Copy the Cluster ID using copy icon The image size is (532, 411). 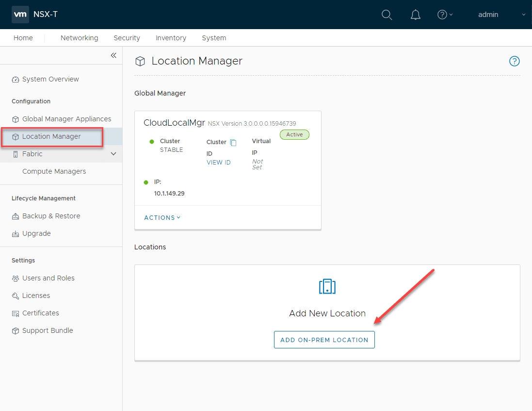(233, 142)
